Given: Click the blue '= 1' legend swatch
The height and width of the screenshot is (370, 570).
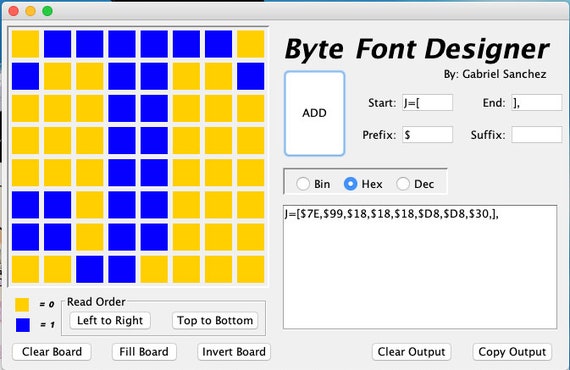Looking at the screenshot, I should pyautogui.click(x=23, y=325).
